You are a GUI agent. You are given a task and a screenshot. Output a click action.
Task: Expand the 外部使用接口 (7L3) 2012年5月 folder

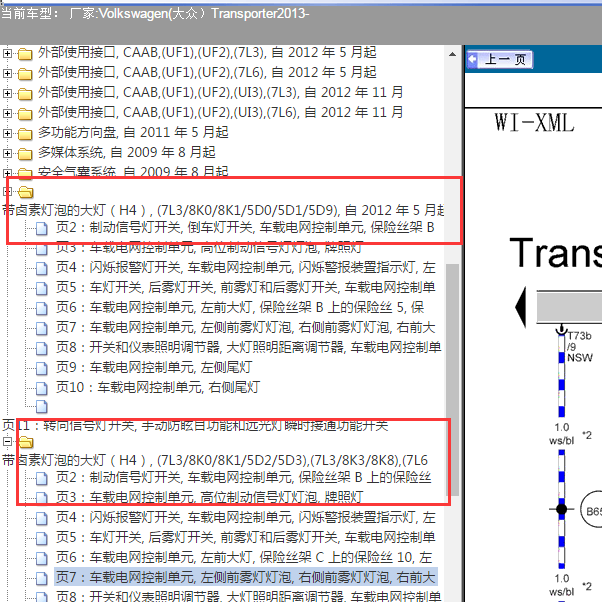click(x=7, y=53)
